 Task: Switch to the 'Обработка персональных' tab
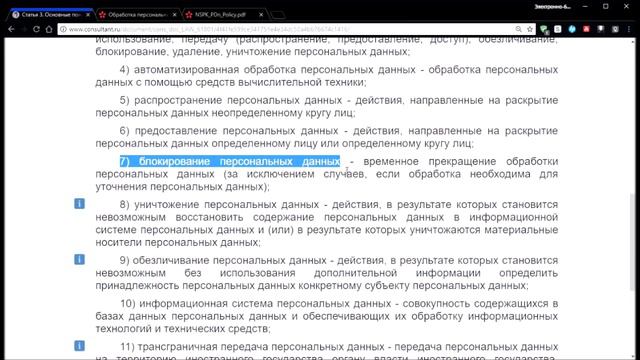point(137,15)
